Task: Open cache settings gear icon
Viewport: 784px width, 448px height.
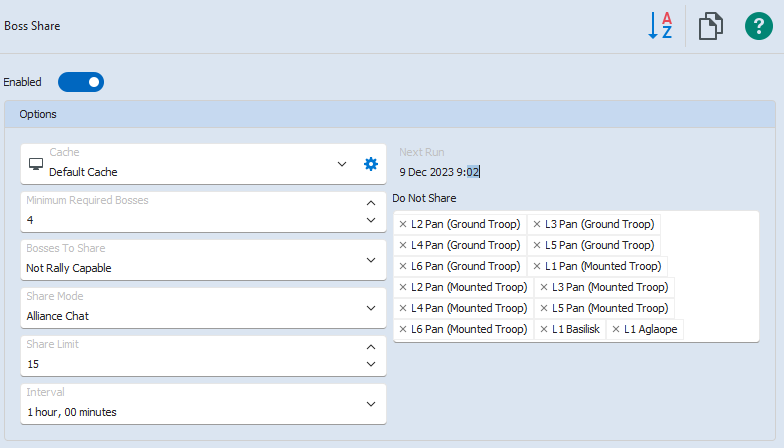Action: [x=371, y=164]
